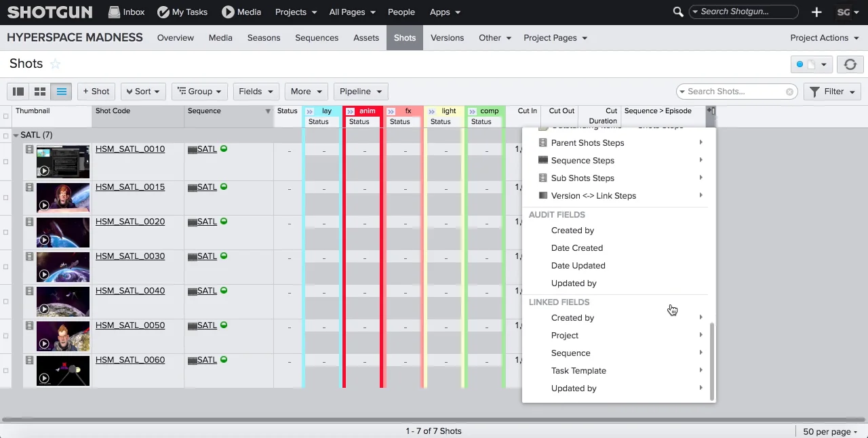Image resolution: width=868 pixels, height=438 pixels.
Task: Expand the lay pipeline step column arrows
Action: 310,111
